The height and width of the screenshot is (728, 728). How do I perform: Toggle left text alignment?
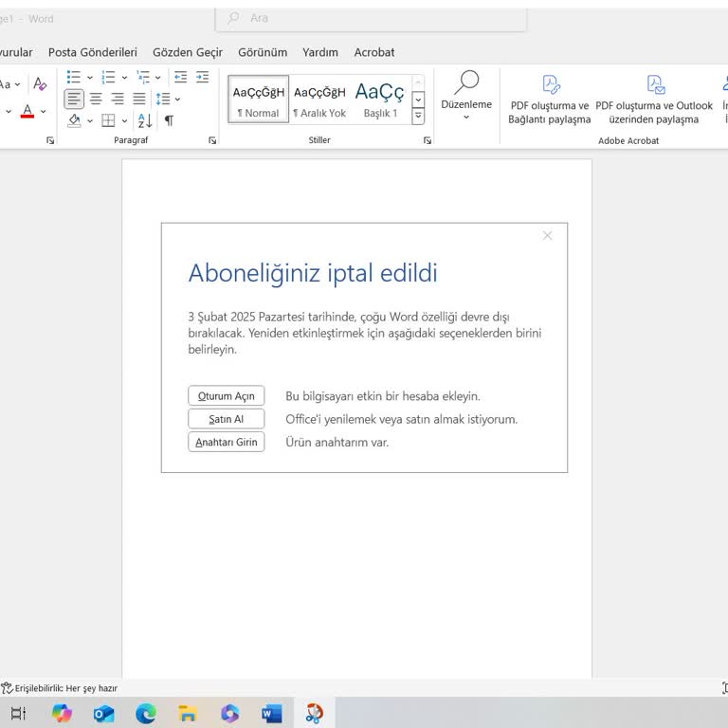74,99
